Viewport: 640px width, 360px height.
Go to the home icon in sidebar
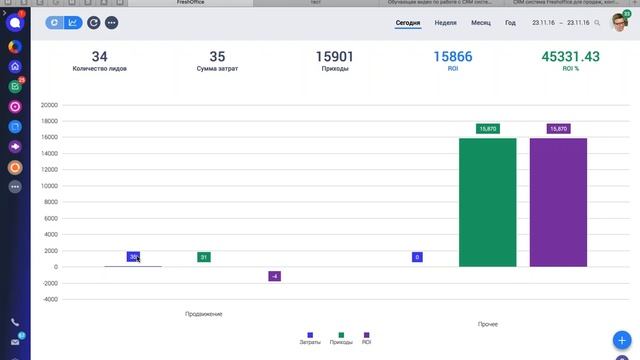15,67
